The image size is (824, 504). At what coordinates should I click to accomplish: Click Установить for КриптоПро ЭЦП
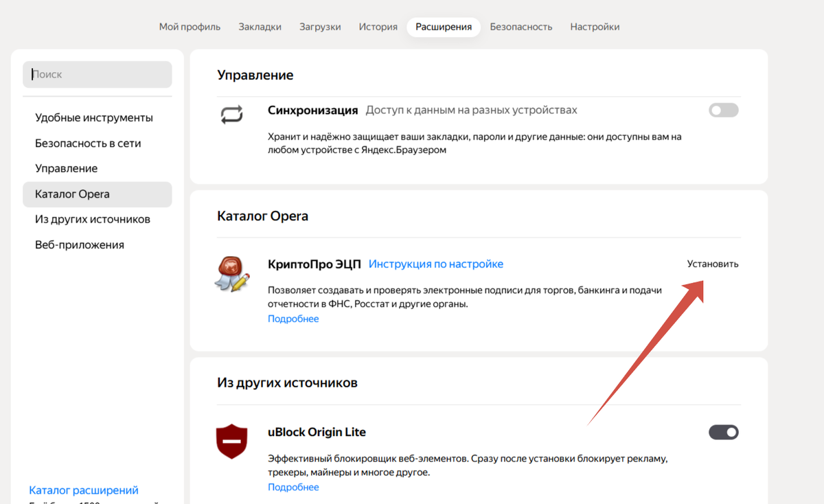pos(713,264)
